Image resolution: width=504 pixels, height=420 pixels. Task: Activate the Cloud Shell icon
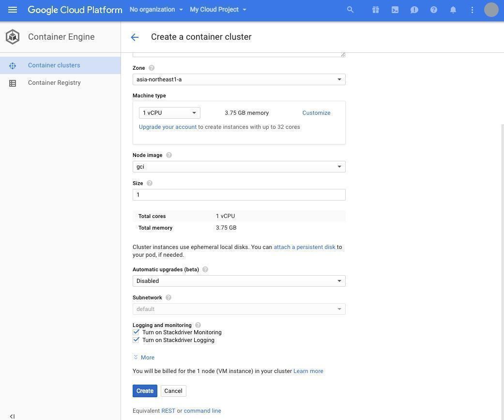pyautogui.click(x=395, y=10)
